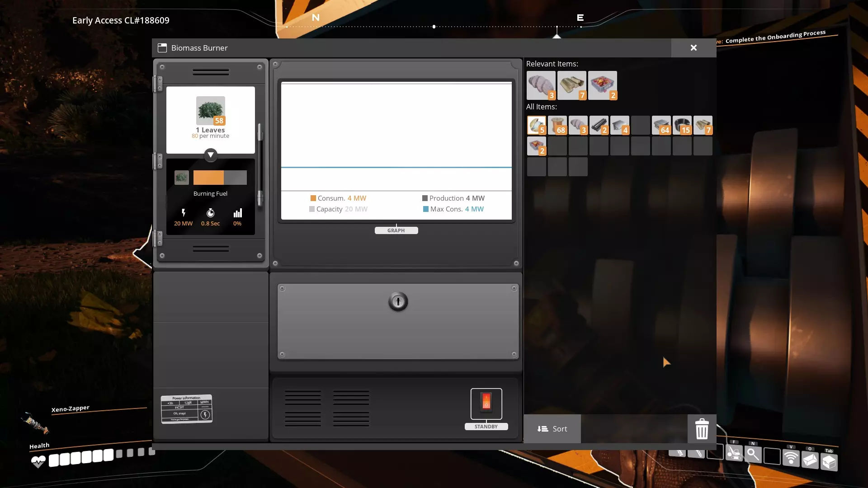The height and width of the screenshot is (488, 868).
Task: Expand the GRAPH pull tab
Action: (x=396, y=230)
